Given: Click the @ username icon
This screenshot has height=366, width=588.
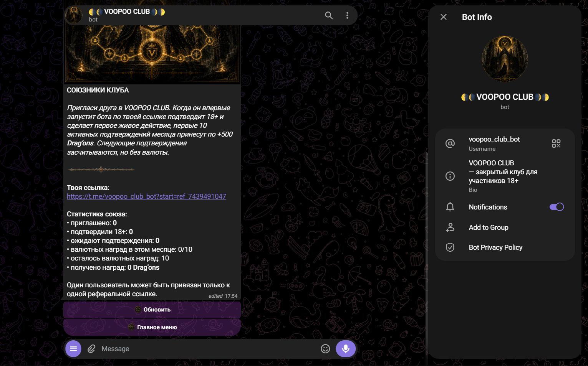Looking at the screenshot, I should coord(450,143).
